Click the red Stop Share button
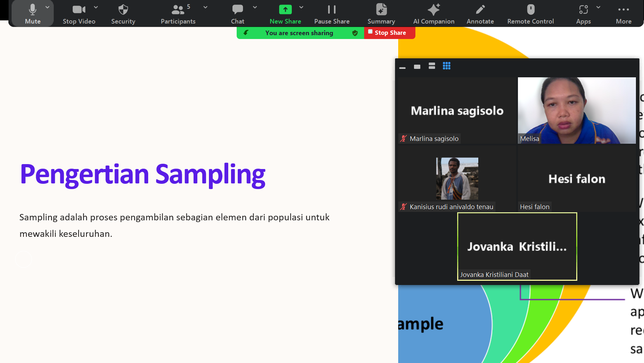Screen dimensions: 644x363 pyautogui.click(x=390, y=33)
